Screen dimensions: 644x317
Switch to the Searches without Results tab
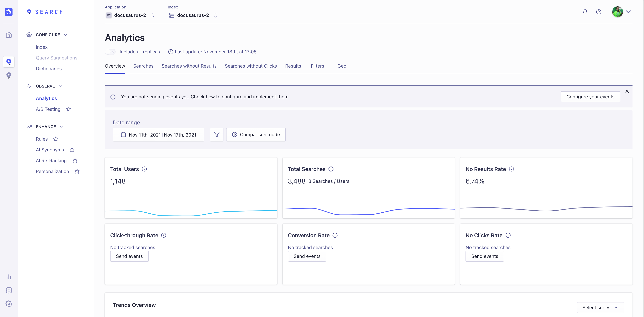pos(189,66)
